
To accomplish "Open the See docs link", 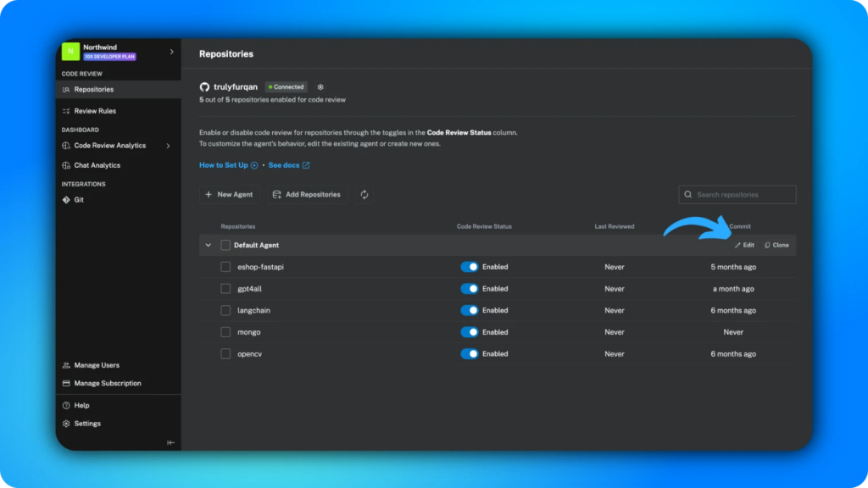I will coord(288,165).
